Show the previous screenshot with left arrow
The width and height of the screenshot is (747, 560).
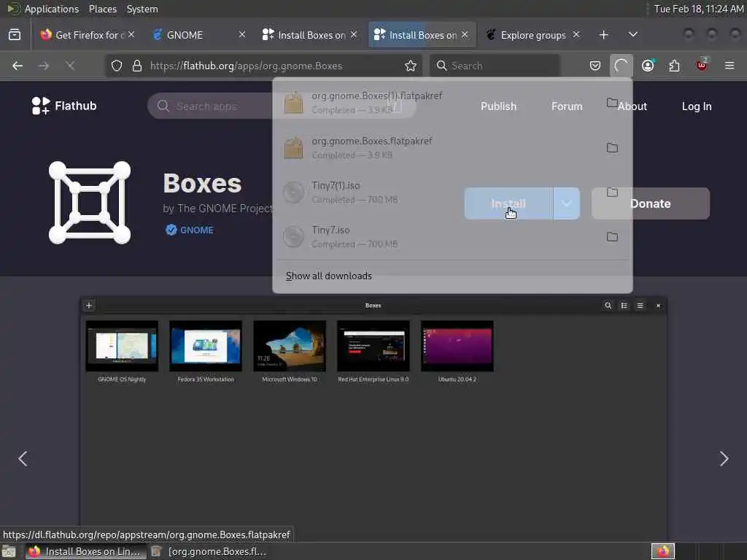(23, 459)
